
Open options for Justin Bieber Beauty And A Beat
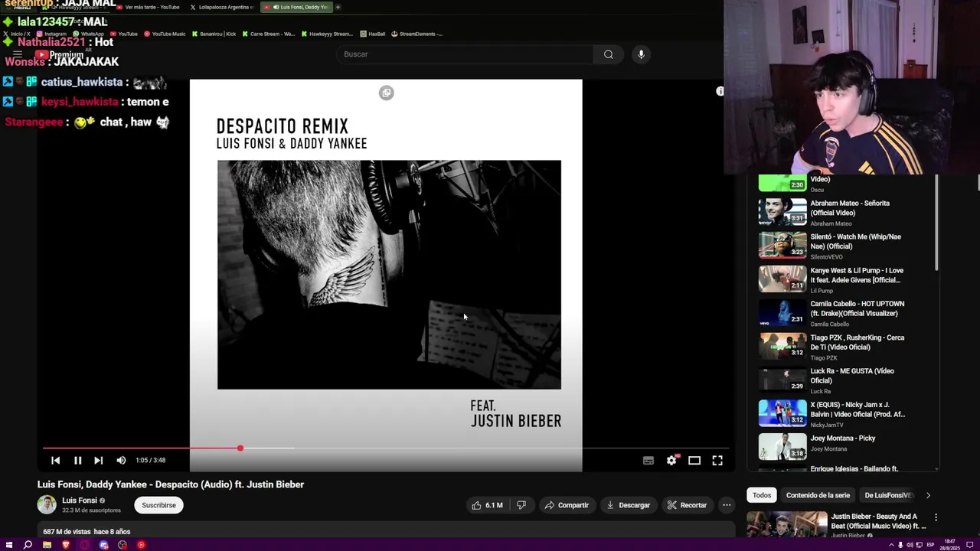[936, 517]
